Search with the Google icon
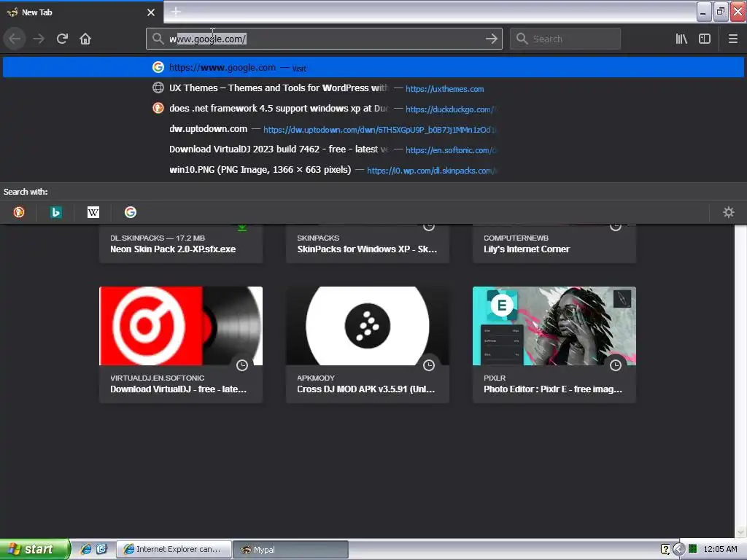Viewport: 747px width, 560px height. tap(131, 212)
